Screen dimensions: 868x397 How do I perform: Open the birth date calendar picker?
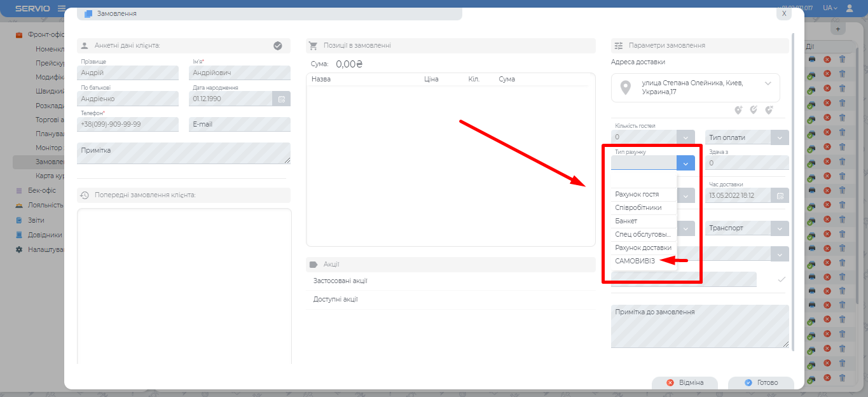tap(281, 99)
